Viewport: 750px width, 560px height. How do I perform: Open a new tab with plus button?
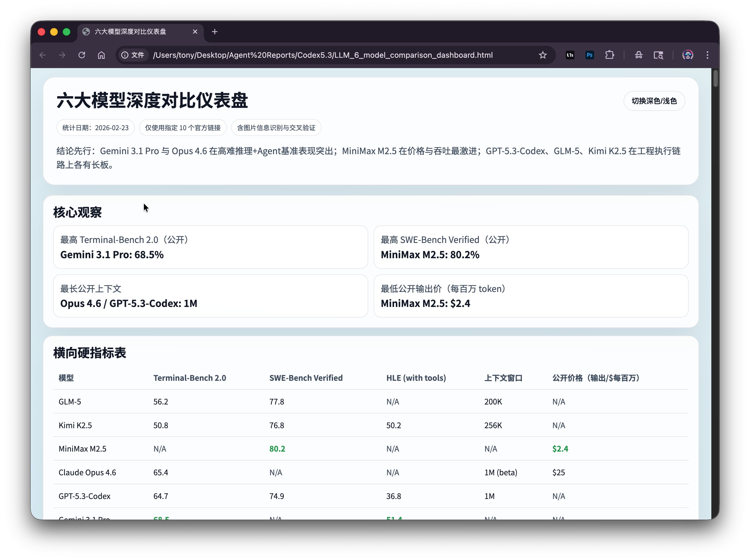pyautogui.click(x=215, y=32)
